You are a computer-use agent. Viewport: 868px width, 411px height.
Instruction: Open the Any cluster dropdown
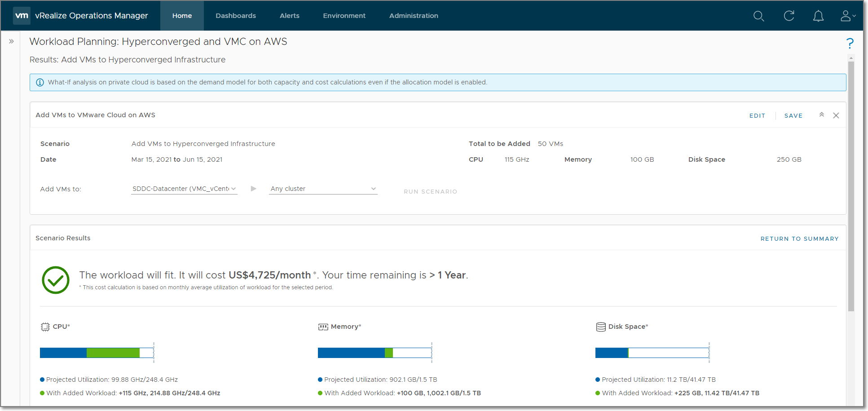point(323,189)
